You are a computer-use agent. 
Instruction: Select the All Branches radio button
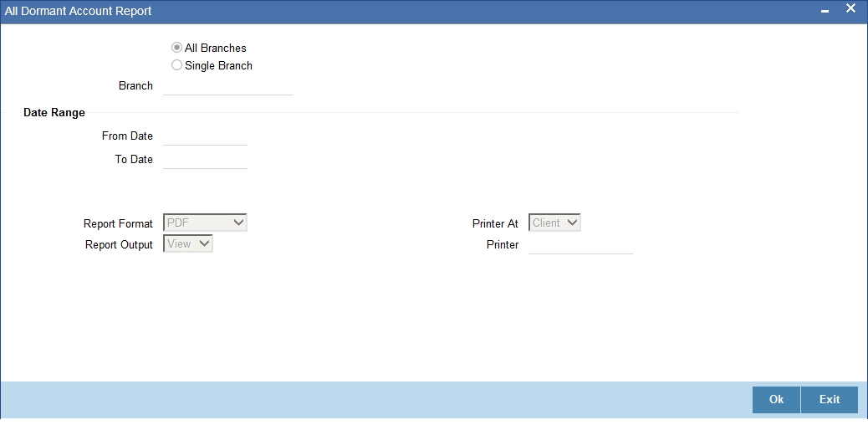point(176,48)
